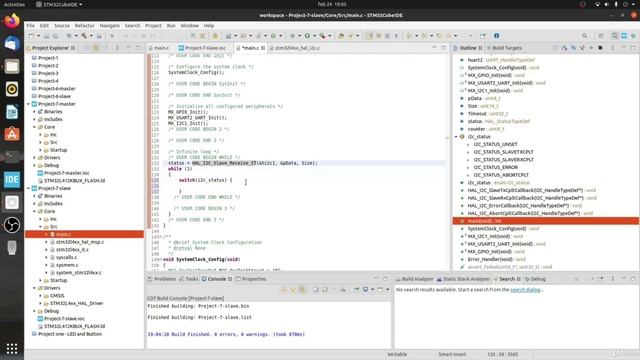
Task: Maximize the editor area using its maximize icon
Action: pos(443,48)
